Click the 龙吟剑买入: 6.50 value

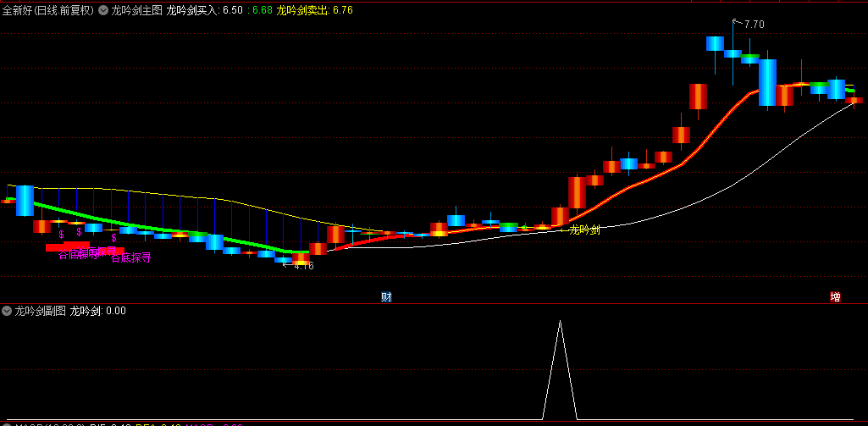(x=204, y=10)
